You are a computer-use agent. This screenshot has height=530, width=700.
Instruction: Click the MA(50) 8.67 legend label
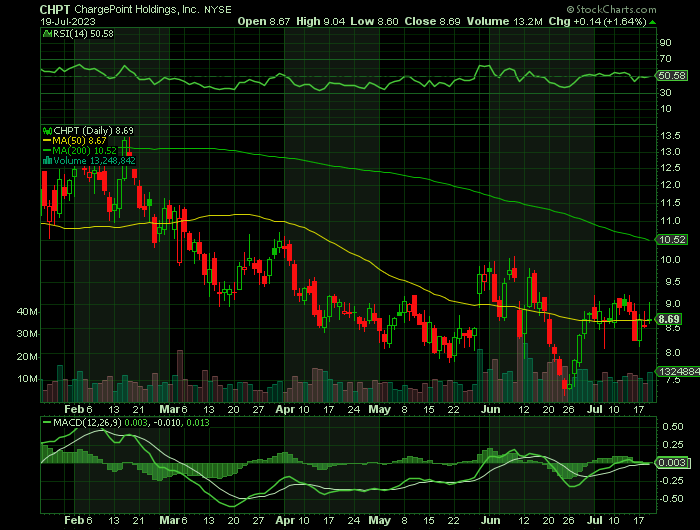click(79, 141)
